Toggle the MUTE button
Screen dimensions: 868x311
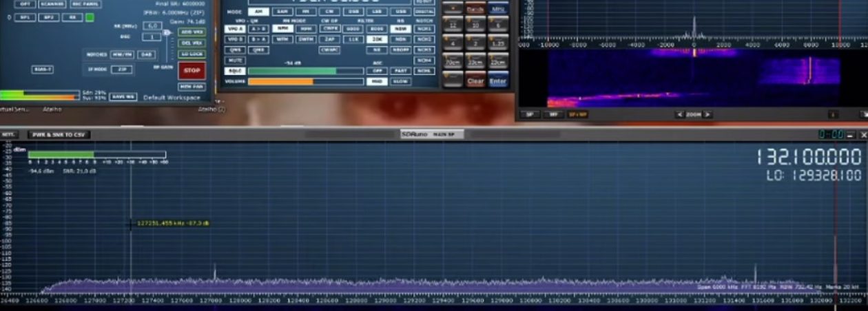[236, 61]
